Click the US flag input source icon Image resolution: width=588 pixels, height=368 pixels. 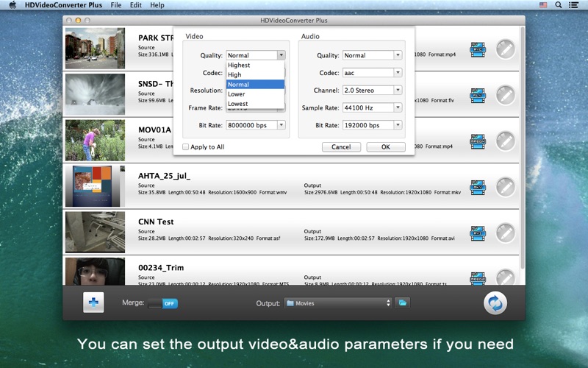click(543, 5)
